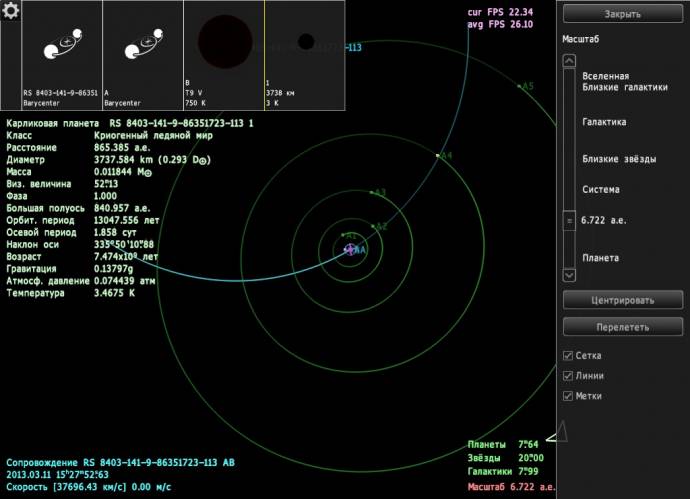
Task: Select the RS 8403-141-9-86351 barycenter thumbnail
Action: 62,55
